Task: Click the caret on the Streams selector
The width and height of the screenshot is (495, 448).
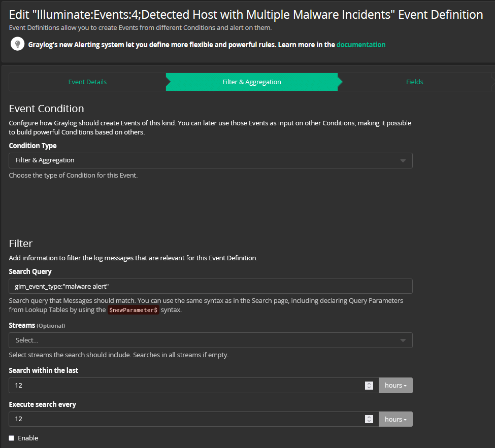Action: 404,340
